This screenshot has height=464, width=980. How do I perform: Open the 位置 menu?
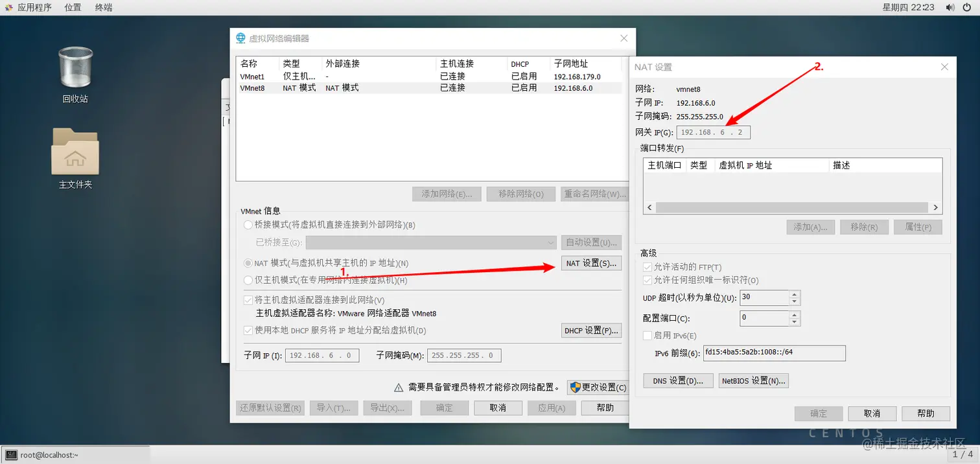pos(73,7)
